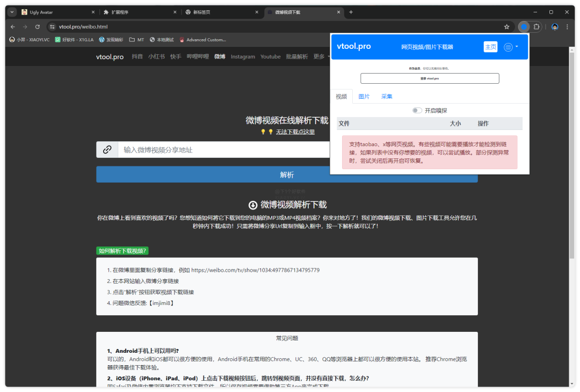Image resolution: width=580 pixels, height=392 pixels.
Task: Select 抖音 in the site navbar
Action: (137, 56)
